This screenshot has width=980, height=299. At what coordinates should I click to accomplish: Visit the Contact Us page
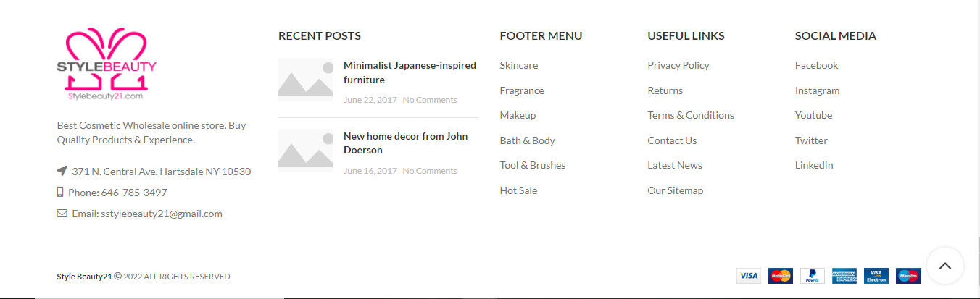click(672, 140)
